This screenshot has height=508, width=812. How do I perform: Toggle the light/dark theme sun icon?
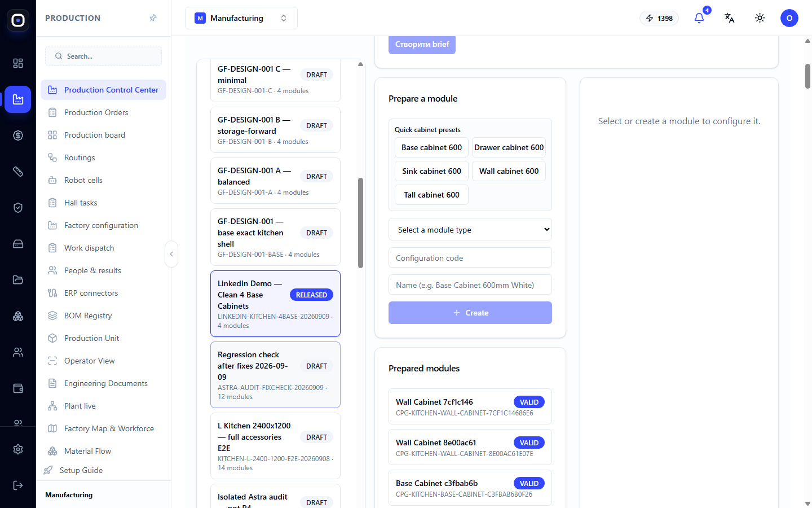(x=760, y=18)
